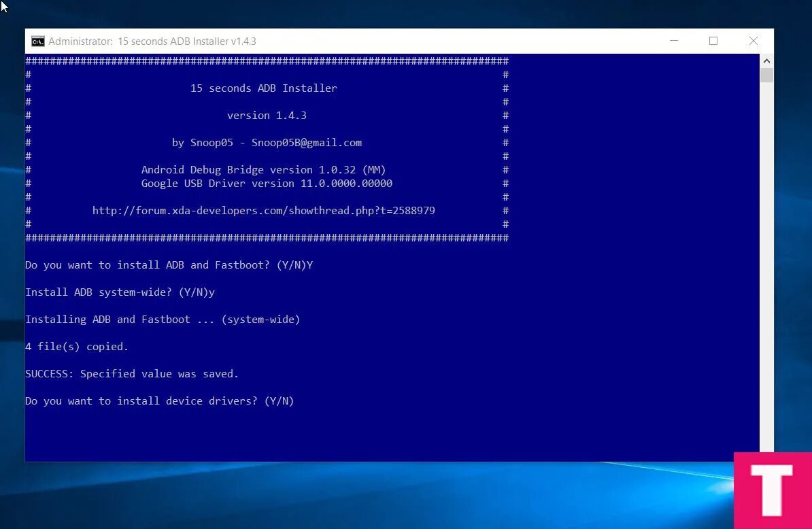The image size is (812, 529).
Task: Click "Do you want to install ADB and Fastboot?" line
Action: pos(169,265)
